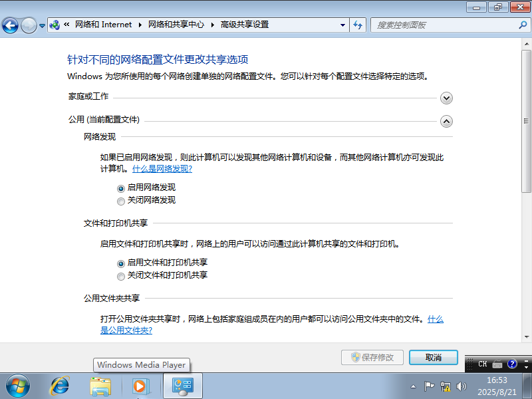
Task: Click the Control Panel network icon in address bar
Action: tap(55, 25)
